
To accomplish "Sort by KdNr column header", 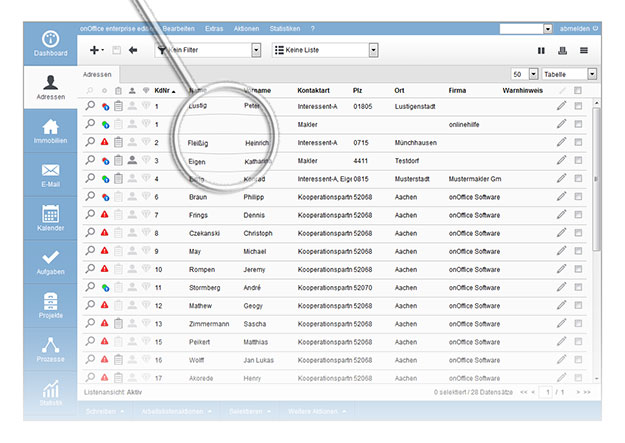I will click(165, 91).
